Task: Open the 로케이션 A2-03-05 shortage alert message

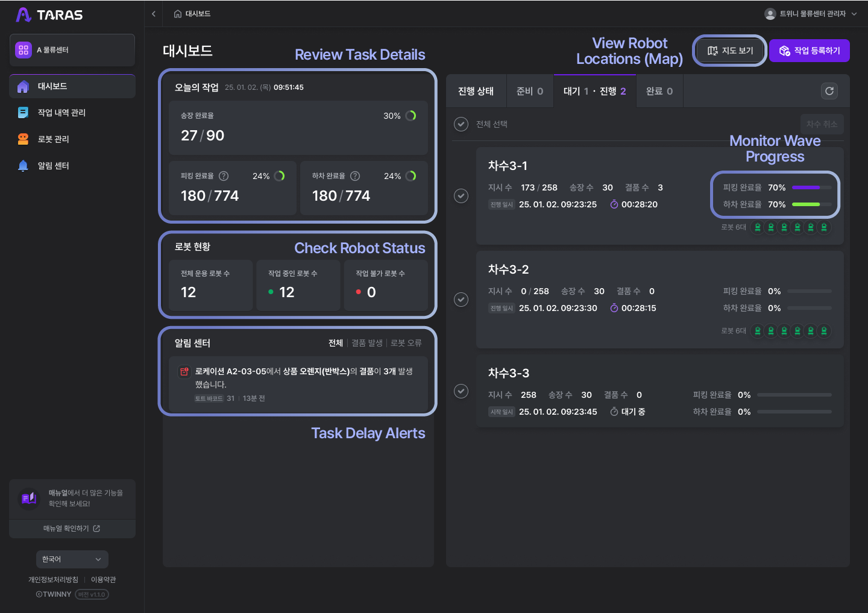Action: point(298,384)
